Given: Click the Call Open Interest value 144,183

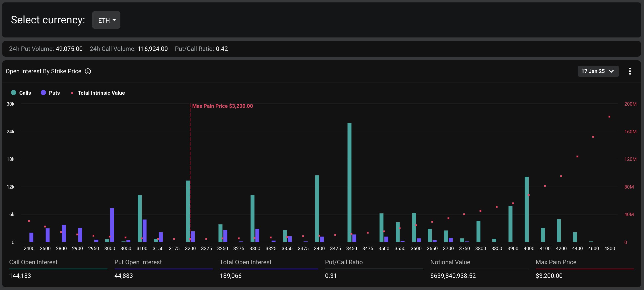Looking at the screenshot, I should (x=20, y=276).
